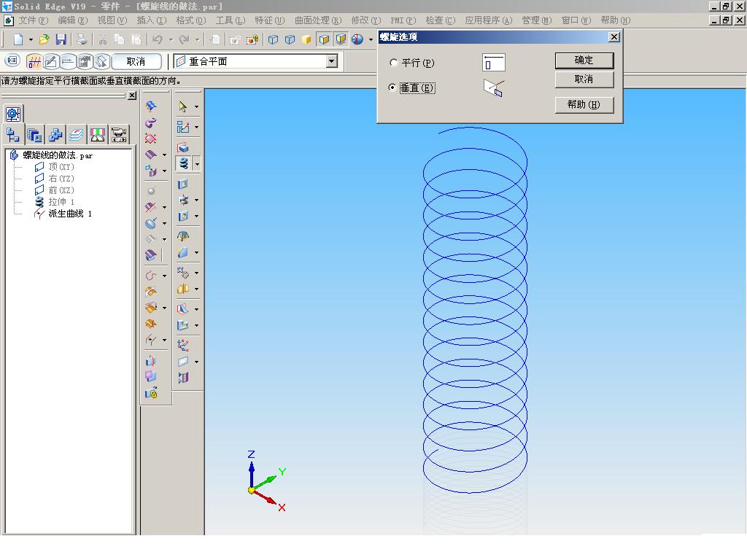The height and width of the screenshot is (560, 747).
Task: Click the Derived curve icon in surfacing toolbar
Action: tap(151, 340)
